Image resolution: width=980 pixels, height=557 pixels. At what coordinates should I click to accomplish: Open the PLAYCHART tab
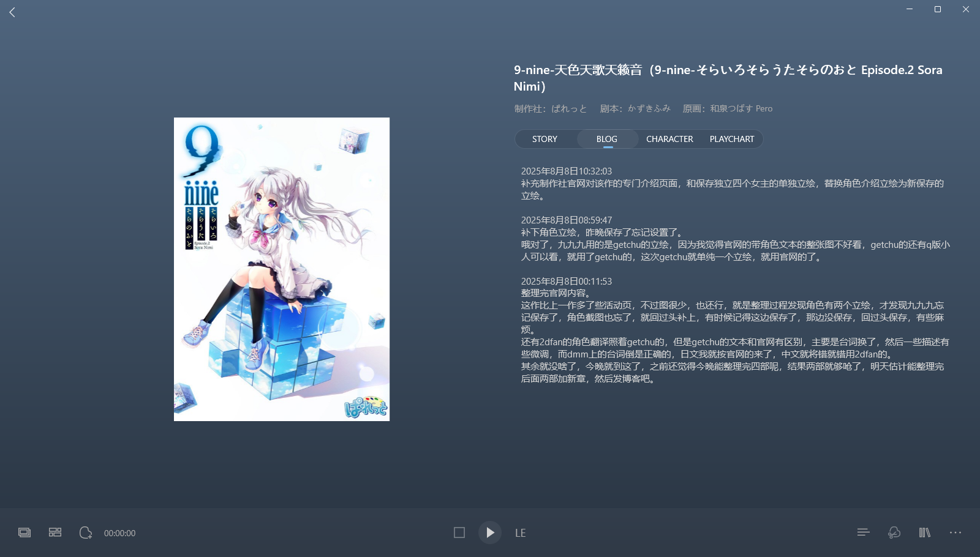point(732,139)
